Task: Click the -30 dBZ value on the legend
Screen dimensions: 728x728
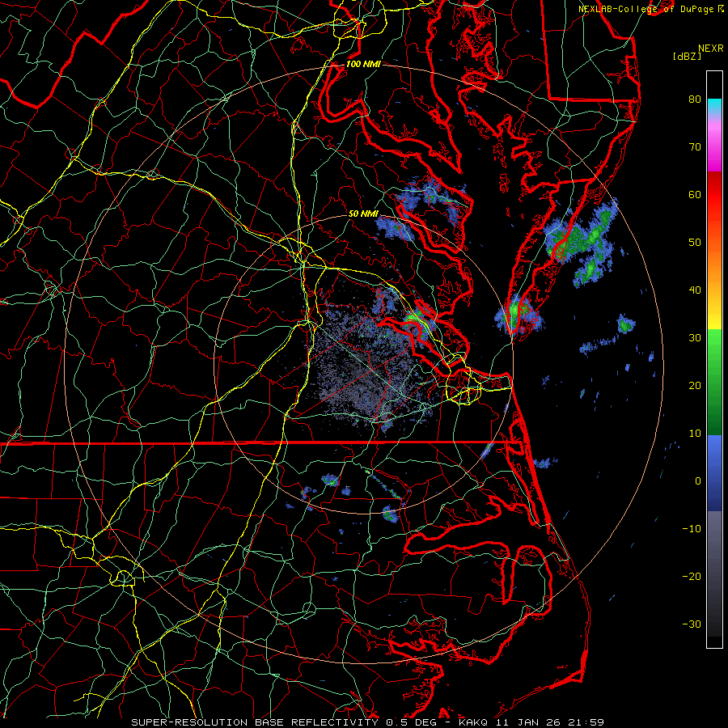Action: coord(692,624)
